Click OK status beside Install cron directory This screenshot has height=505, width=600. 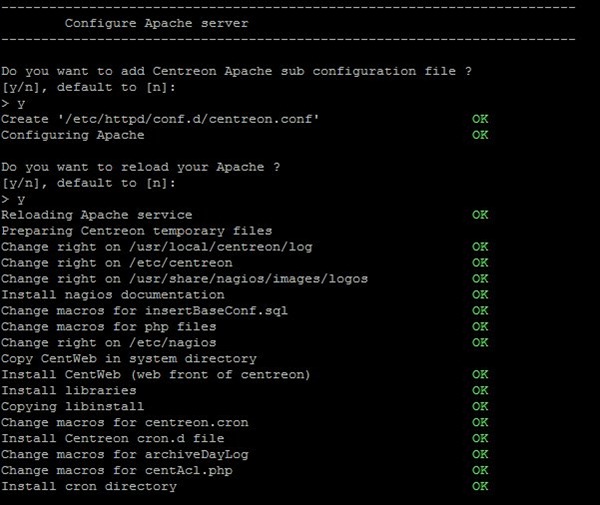point(480,486)
